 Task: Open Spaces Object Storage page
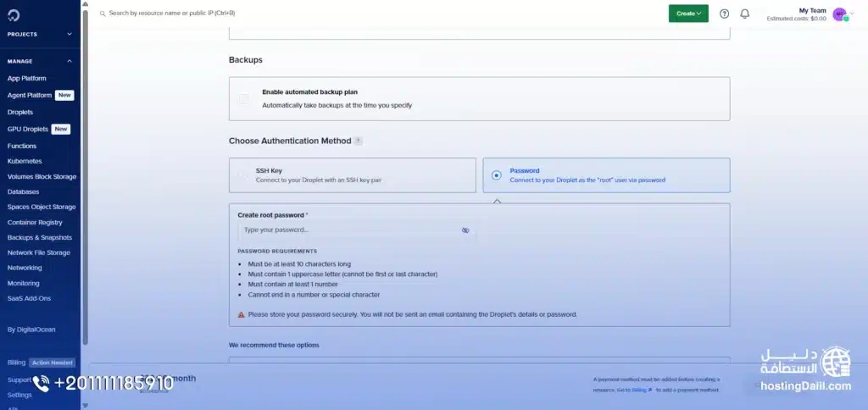click(42, 207)
